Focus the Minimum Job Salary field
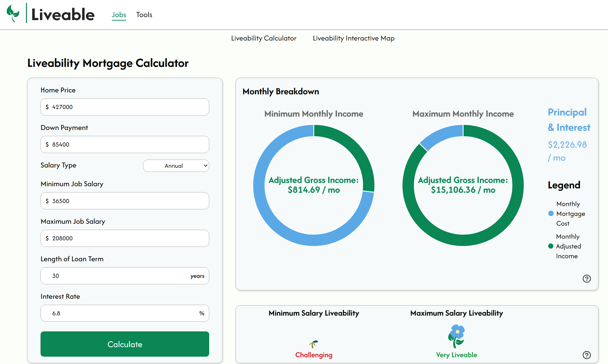This screenshot has width=608, height=364. [125, 201]
